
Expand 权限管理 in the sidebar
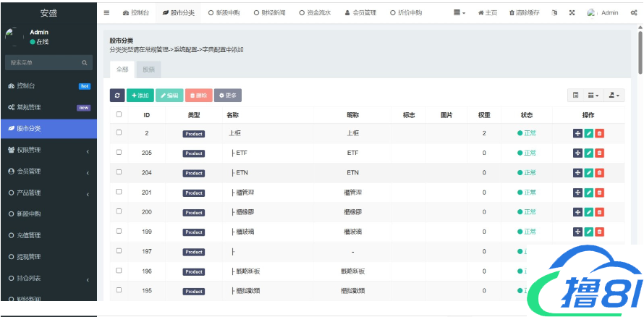(x=48, y=150)
